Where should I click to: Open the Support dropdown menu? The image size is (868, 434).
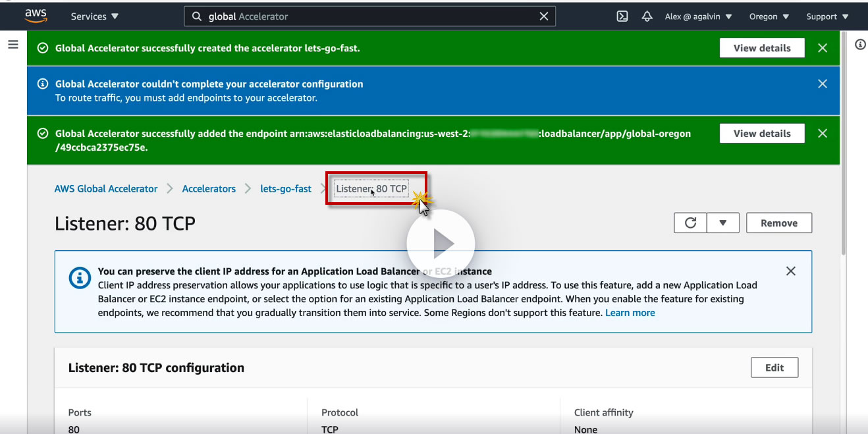click(x=827, y=16)
